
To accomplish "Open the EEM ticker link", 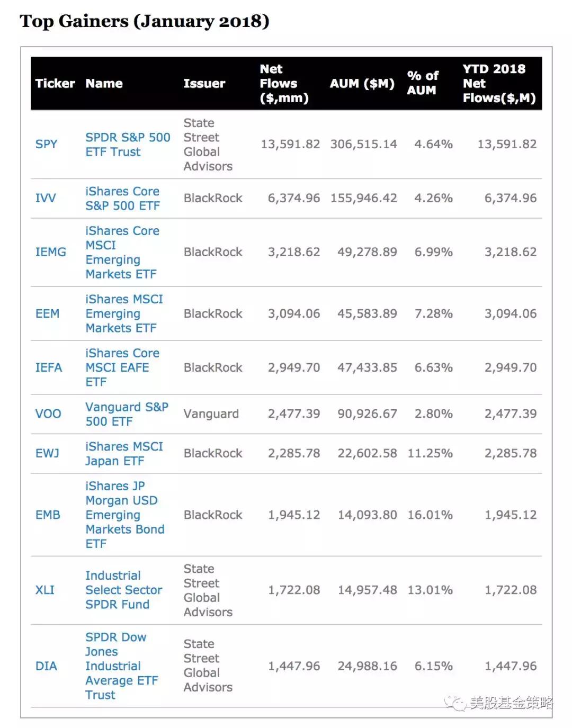I will (47, 313).
